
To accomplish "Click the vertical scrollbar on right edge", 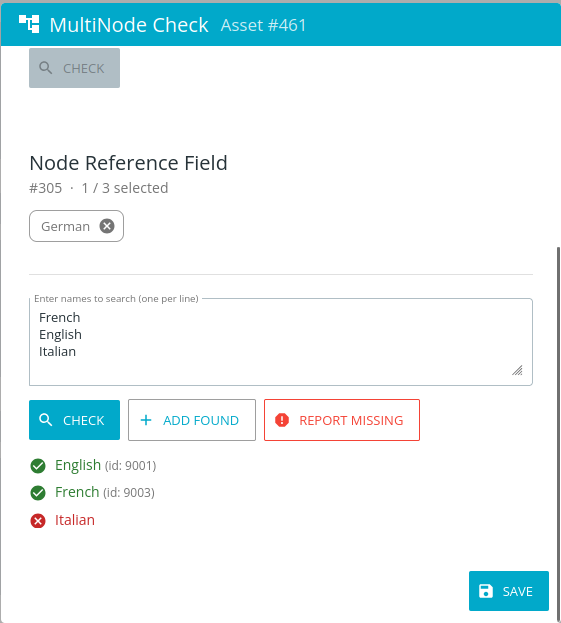I will pyautogui.click(x=558, y=433).
